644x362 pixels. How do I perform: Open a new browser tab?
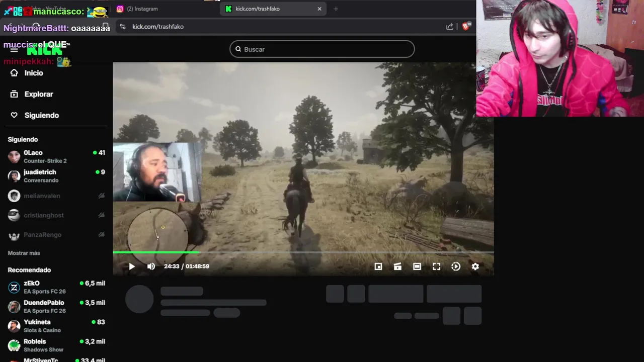pyautogui.click(x=336, y=9)
